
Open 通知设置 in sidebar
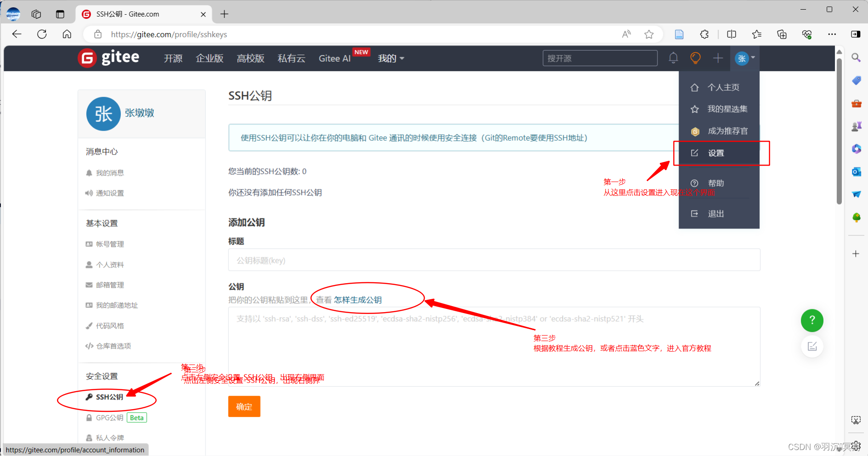pyautogui.click(x=105, y=193)
